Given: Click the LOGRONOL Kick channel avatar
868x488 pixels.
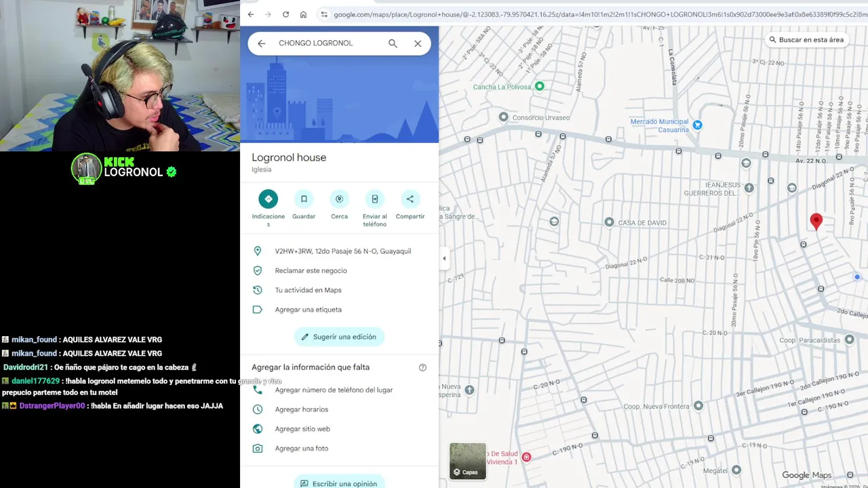Looking at the screenshot, I should [86, 169].
